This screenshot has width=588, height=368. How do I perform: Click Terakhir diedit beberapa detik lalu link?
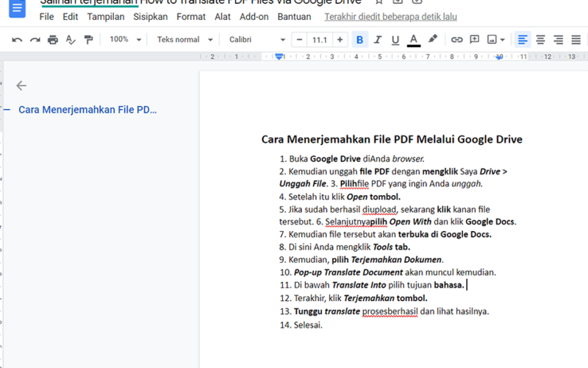pos(390,17)
